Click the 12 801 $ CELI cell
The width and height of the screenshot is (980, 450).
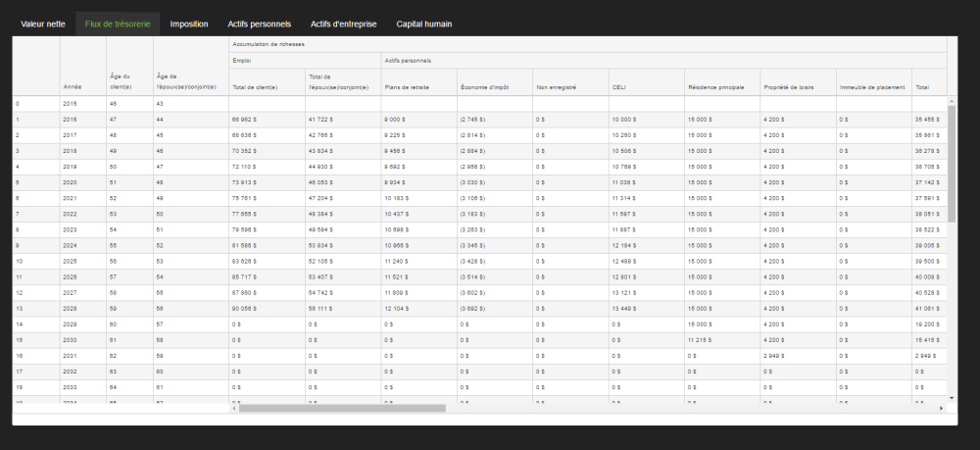(x=647, y=276)
